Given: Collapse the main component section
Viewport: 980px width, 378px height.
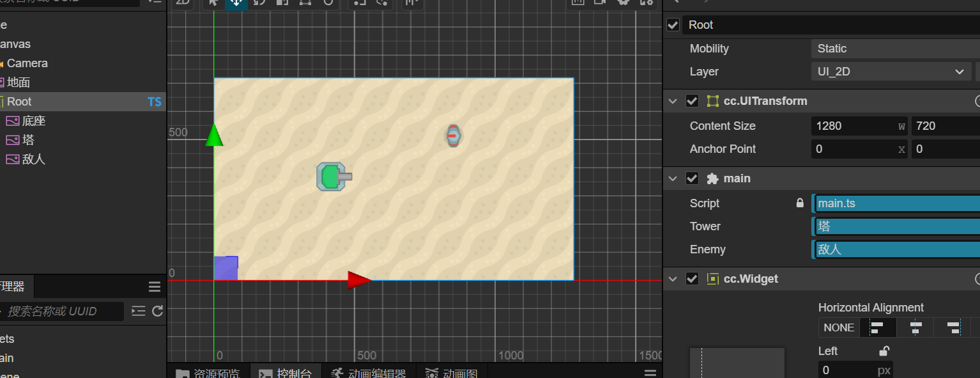Looking at the screenshot, I should tap(672, 178).
